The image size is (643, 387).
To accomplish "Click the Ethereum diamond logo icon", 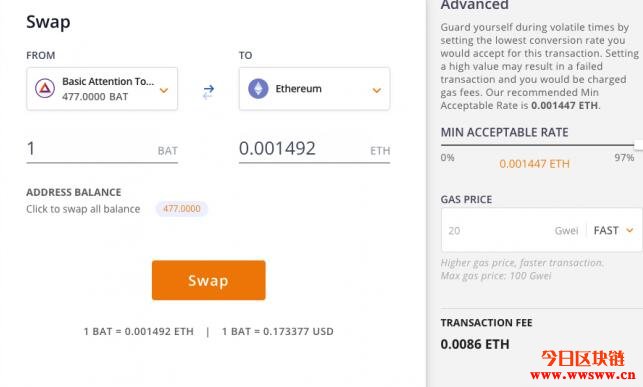I will [258, 89].
